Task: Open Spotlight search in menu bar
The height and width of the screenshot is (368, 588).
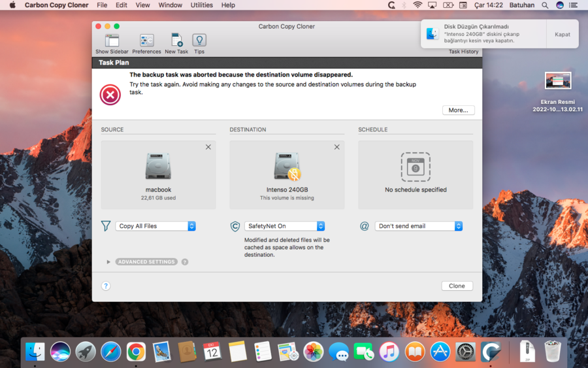Action: pos(545,5)
